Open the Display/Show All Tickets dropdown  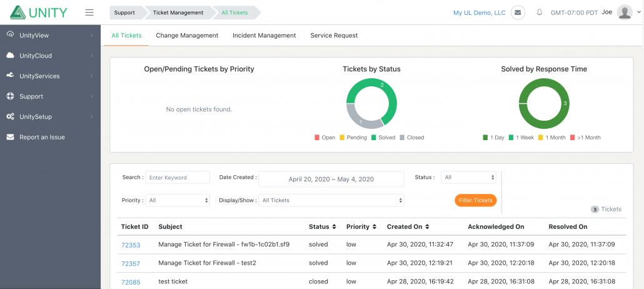331,200
